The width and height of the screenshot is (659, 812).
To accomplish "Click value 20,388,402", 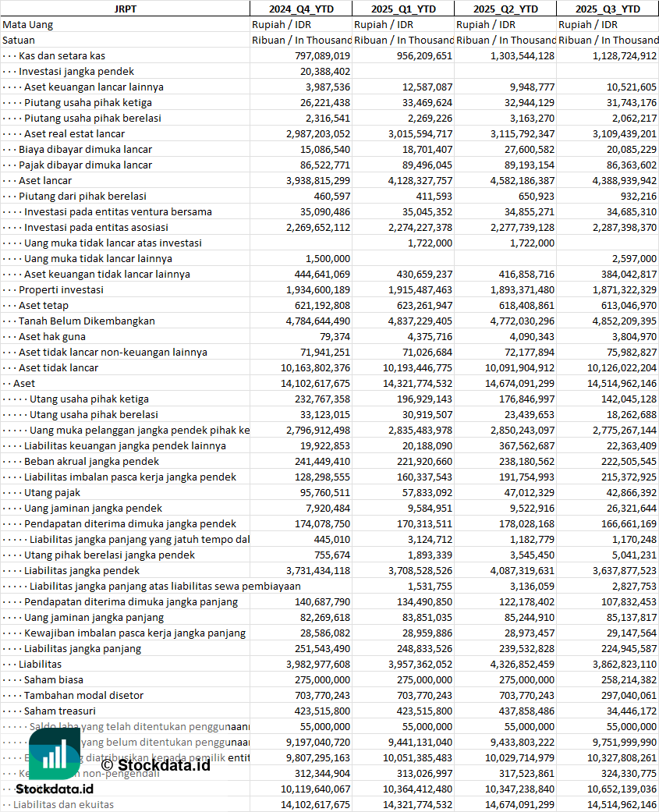I will click(x=325, y=71).
